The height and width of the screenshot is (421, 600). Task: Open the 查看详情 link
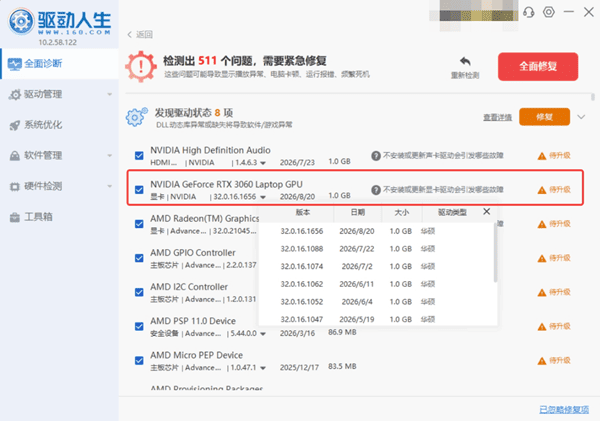[497, 117]
